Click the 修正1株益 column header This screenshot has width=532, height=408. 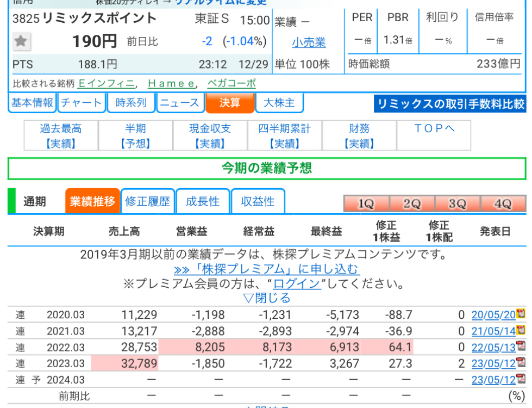[386, 231]
